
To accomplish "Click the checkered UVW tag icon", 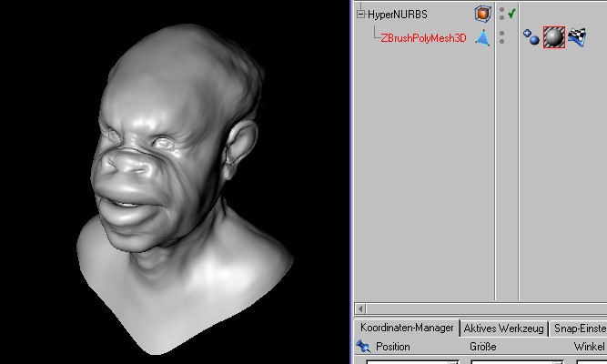I will (x=576, y=37).
